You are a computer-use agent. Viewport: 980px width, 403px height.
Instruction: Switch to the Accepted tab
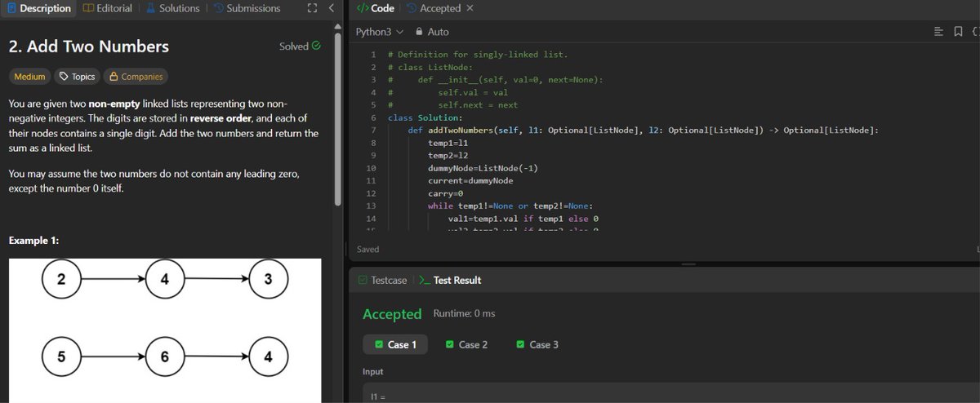tap(433, 8)
